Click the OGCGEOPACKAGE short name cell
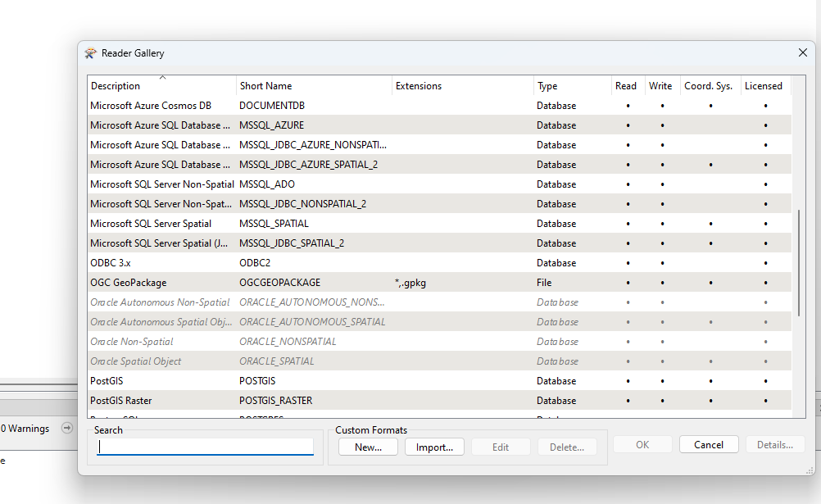This screenshot has height=504, width=821. click(x=279, y=283)
